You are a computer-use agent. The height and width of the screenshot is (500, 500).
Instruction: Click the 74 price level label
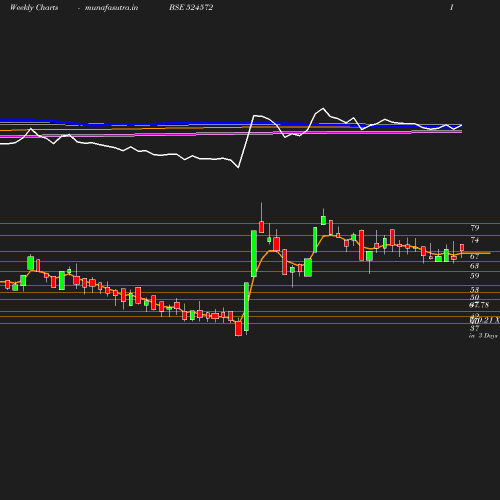pos(475,240)
